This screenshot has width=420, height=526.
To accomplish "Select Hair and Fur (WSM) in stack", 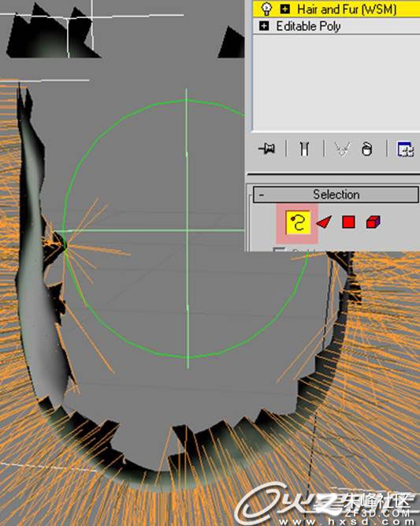I will pos(347,9).
